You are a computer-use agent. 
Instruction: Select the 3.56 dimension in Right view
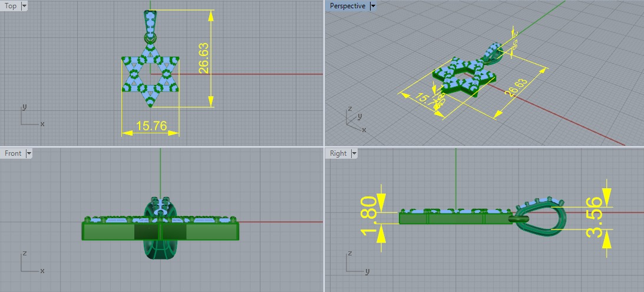click(595, 217)
